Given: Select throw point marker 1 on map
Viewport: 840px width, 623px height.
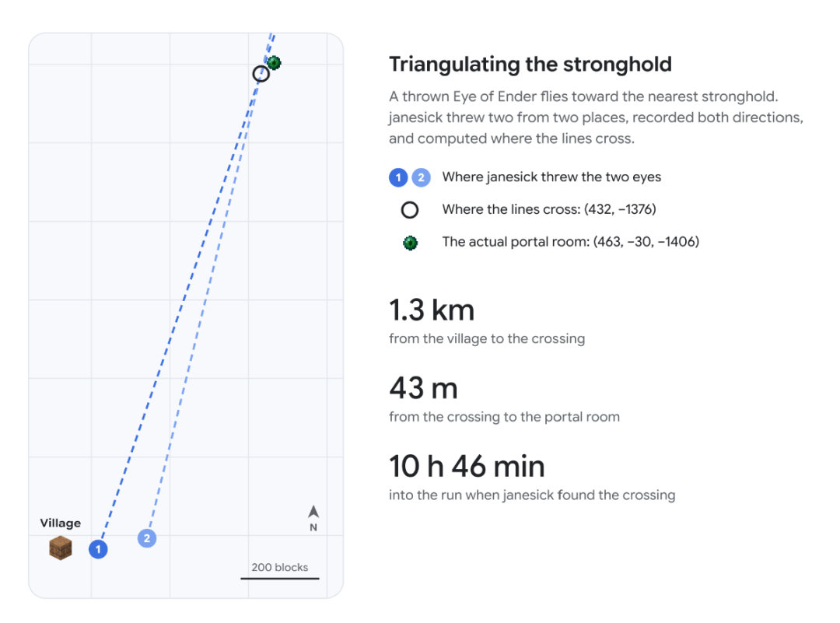Looking at the screenshot, I should [98, 549].
